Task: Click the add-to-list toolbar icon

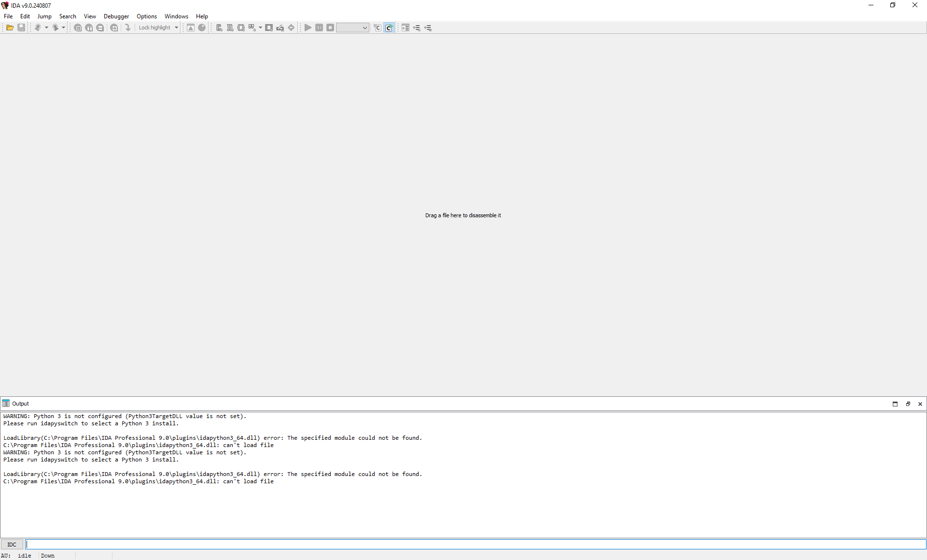Action: coord(417,28)
